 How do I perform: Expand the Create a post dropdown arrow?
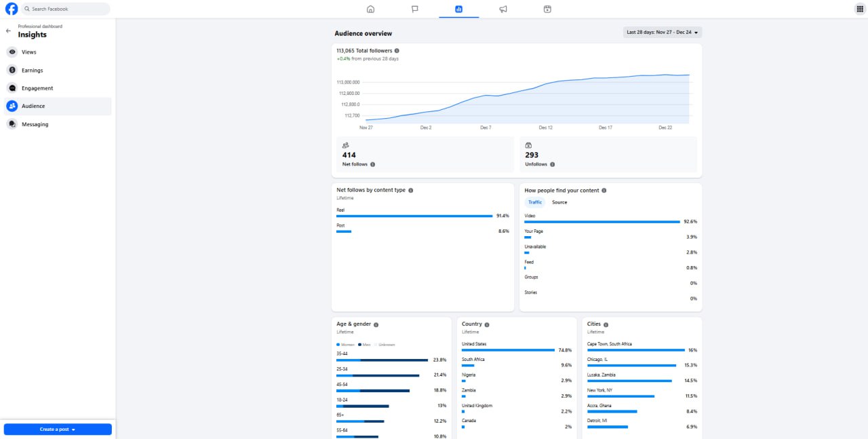(x=73, y=430)
